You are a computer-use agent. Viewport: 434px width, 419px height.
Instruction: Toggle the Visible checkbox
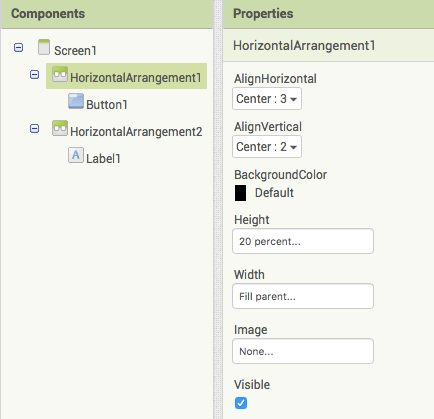(241, 403)
